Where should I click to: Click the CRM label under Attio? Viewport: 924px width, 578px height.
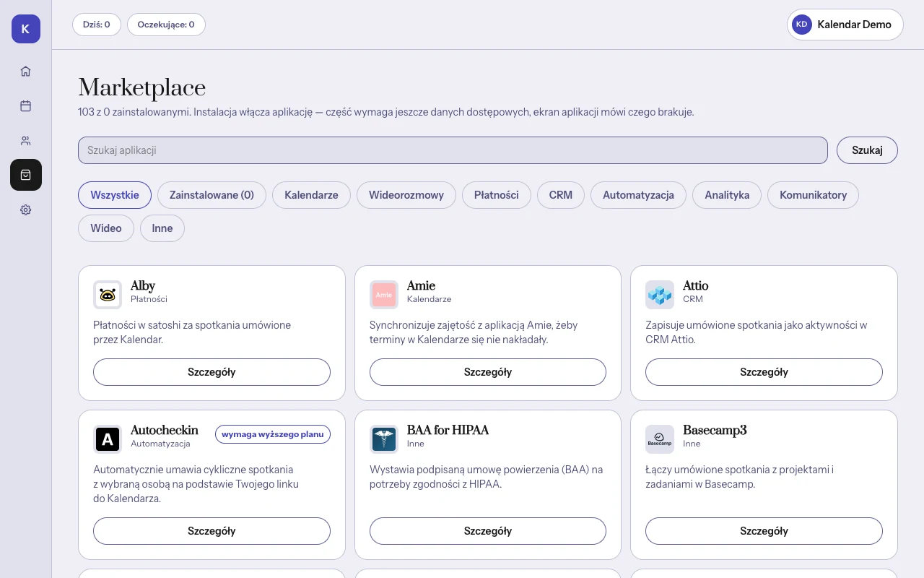(693, 299)
